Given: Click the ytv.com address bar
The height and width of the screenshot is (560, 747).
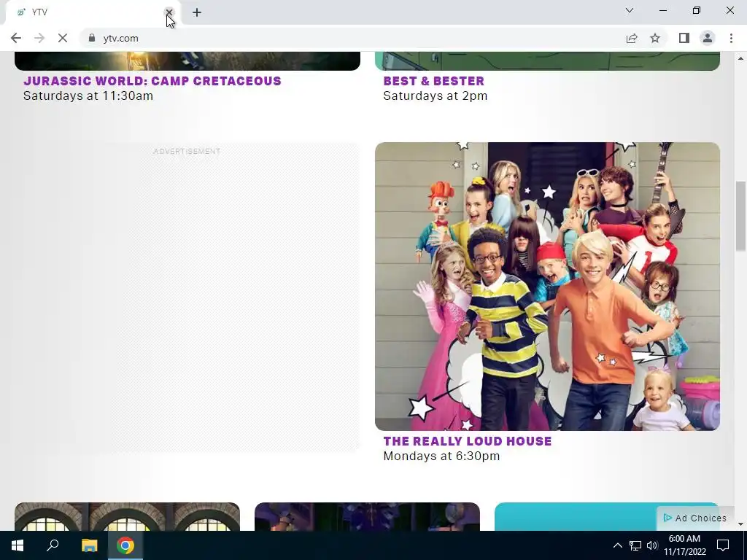Looking at the screenshot, I should (352, 38).
